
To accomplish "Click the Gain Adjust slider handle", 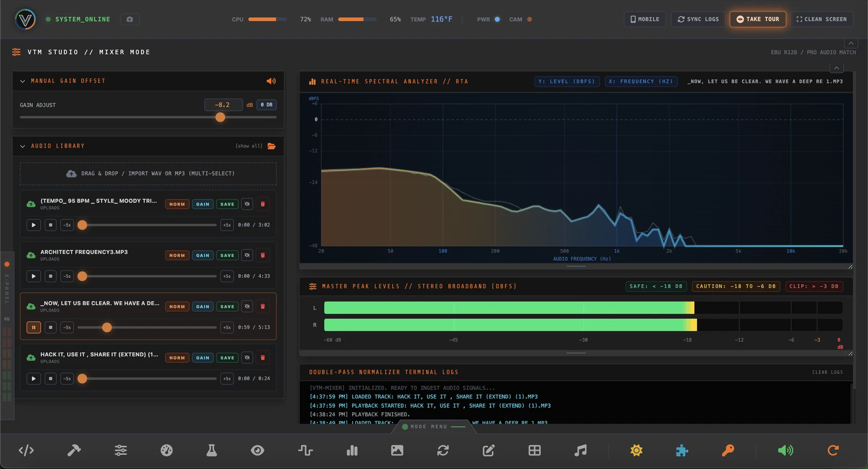I will (220, 117).
